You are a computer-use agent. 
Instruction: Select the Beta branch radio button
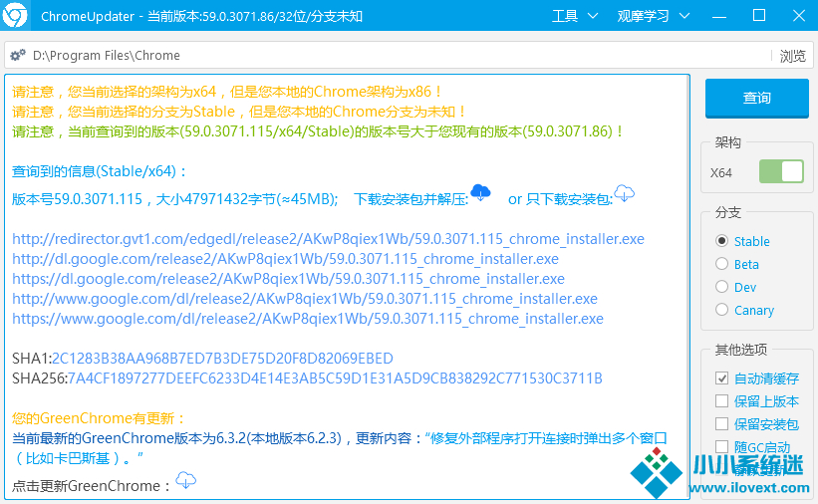coord(722,264)
